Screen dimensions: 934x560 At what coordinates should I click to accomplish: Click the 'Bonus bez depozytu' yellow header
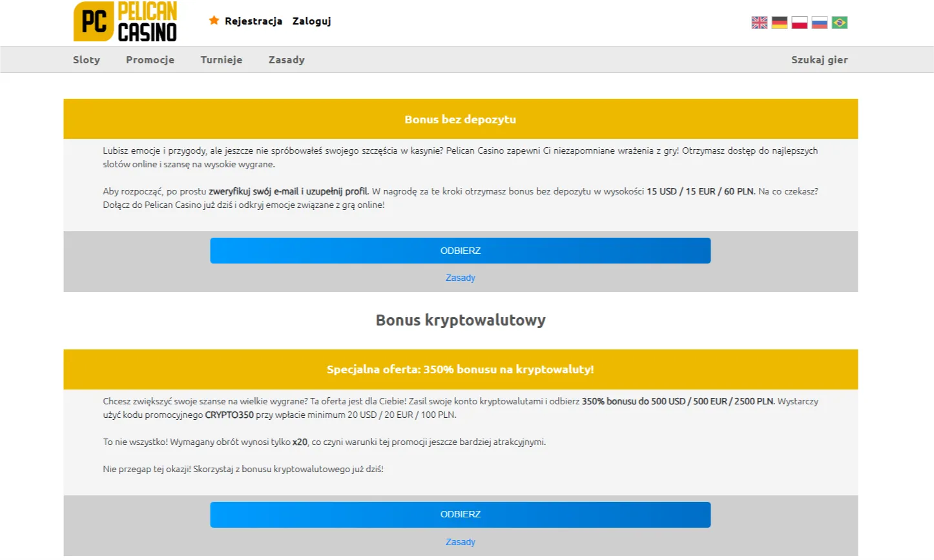point(461,119)
